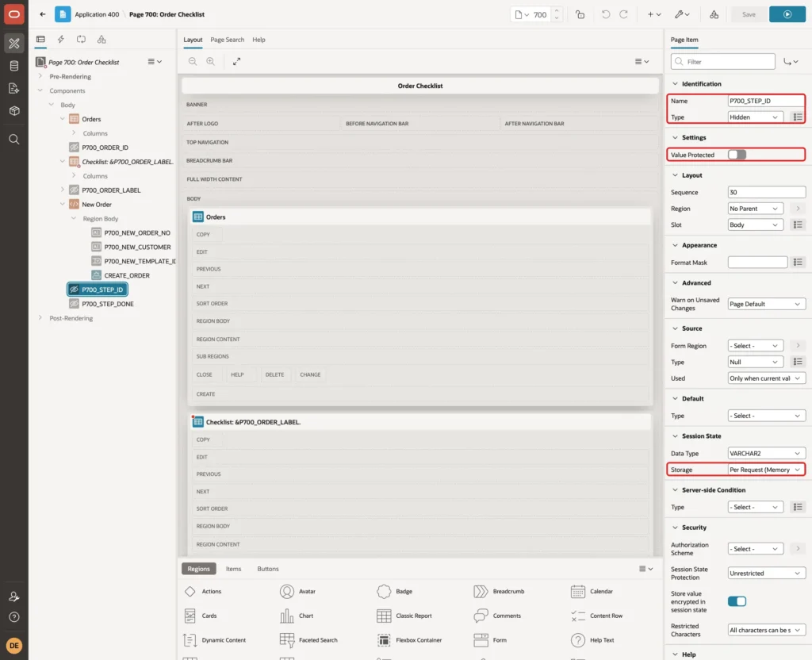Viewport: 812px width, 660px height.
Task: Collapse the Session State section
Action: (675, 436)
